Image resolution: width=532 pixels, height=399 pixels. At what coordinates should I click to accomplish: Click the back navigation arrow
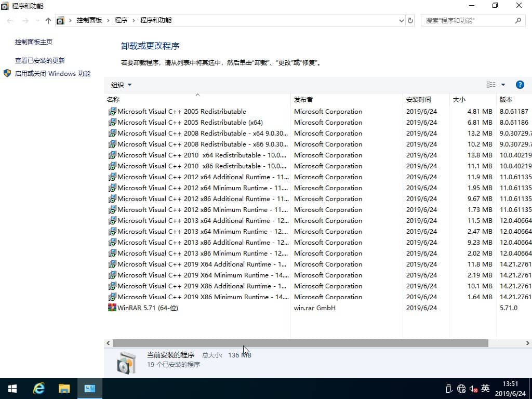pyautogui.click(x=9, y=20)
